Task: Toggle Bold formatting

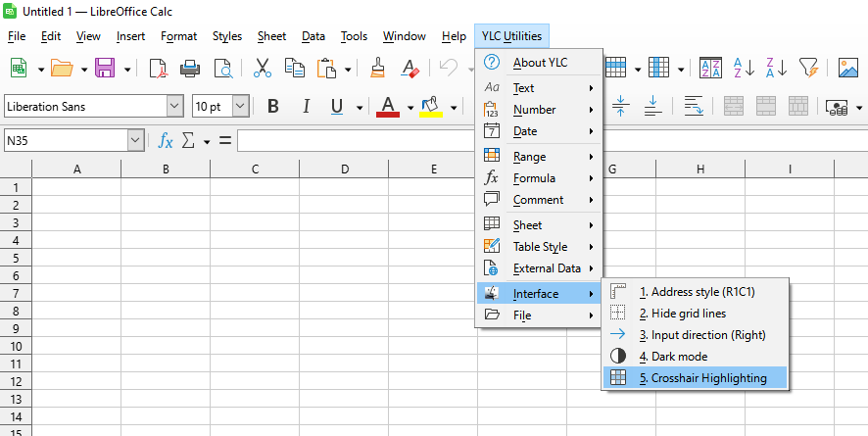Action: 273,106
